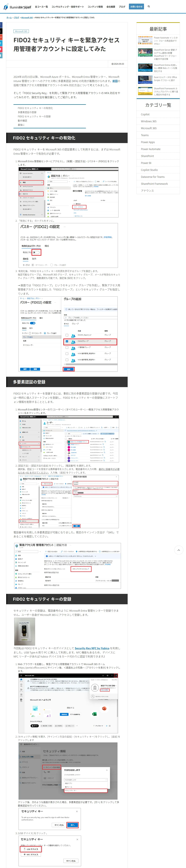Select Dataverse for Teams category
Viewport: 186px width, 868px height.
click(158, 177)
